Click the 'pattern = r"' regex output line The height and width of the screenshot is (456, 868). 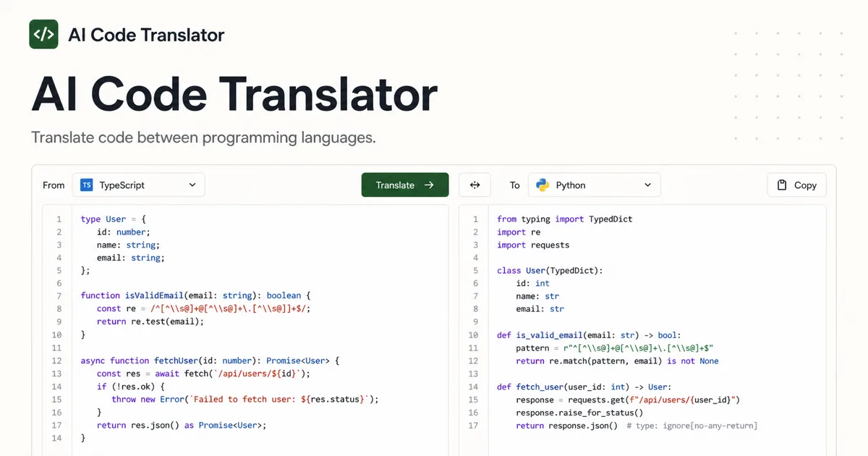615,348
